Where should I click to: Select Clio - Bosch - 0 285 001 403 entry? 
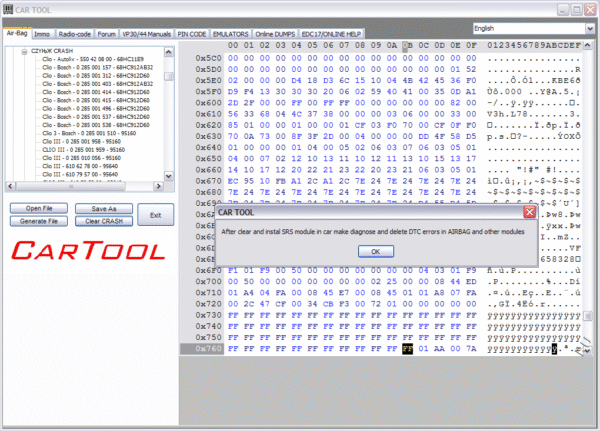98,84
